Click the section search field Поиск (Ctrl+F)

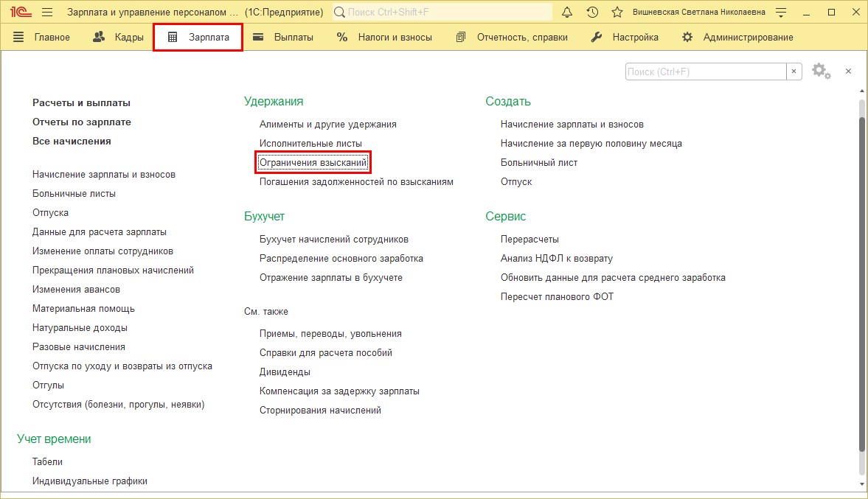pos(705,71)
